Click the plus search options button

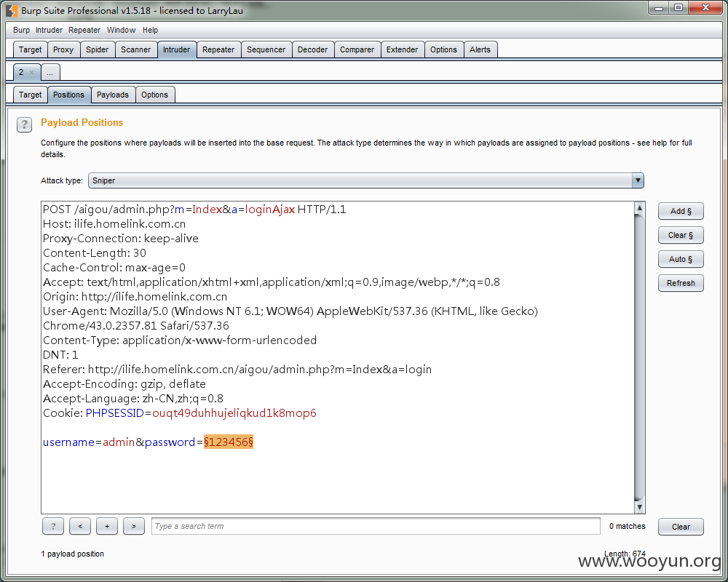pyautogui.click(x=107, y=526)
